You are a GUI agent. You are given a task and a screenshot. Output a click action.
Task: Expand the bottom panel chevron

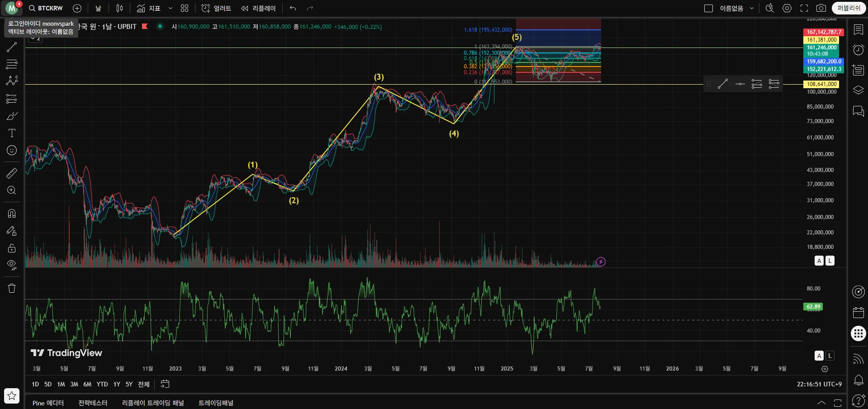pyautogui.click(x=821, y=403)
